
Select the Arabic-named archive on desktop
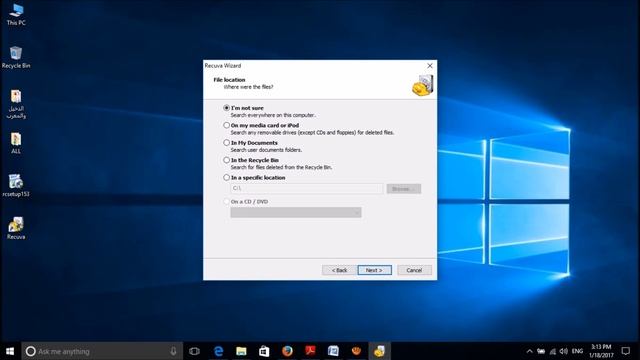[16, 104]
